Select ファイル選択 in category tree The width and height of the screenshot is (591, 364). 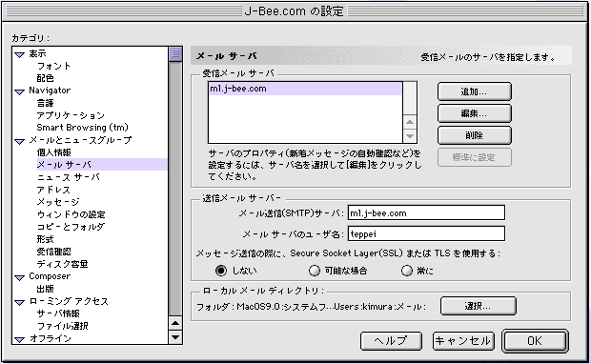click(63, 326)
